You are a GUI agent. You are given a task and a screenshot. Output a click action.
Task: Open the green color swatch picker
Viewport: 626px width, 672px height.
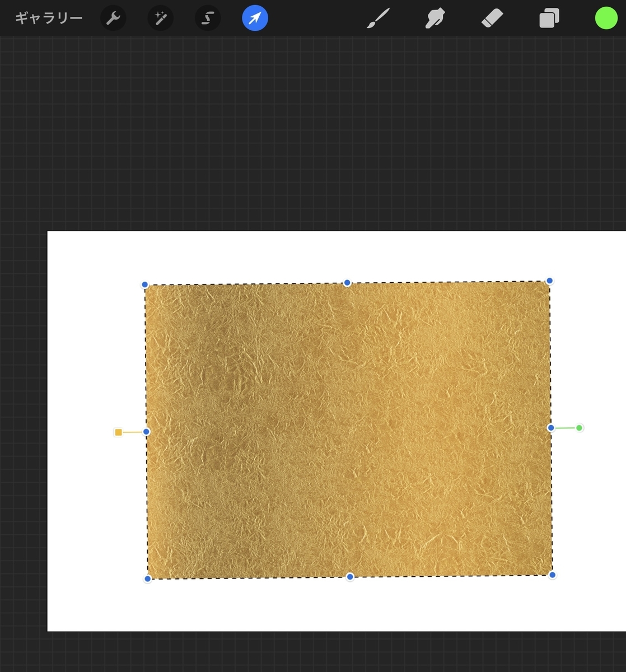pyautogui.click(x=606, y=17)
